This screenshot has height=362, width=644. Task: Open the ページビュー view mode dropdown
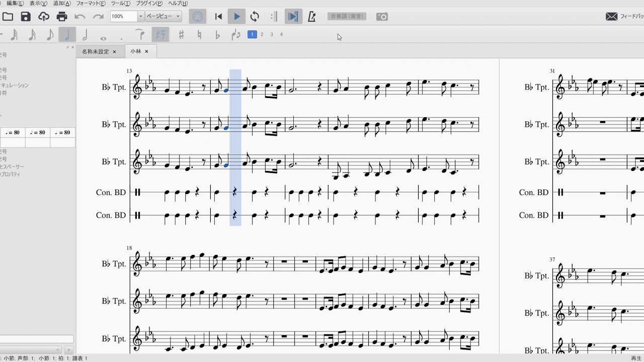[164, 17]
